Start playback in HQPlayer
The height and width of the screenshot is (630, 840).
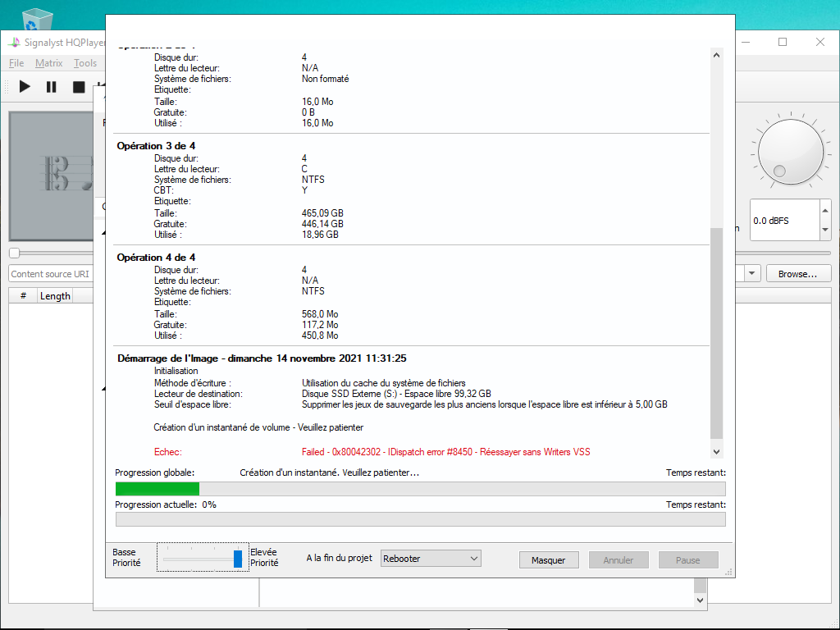pyautogui.click(x=25, y=87)
